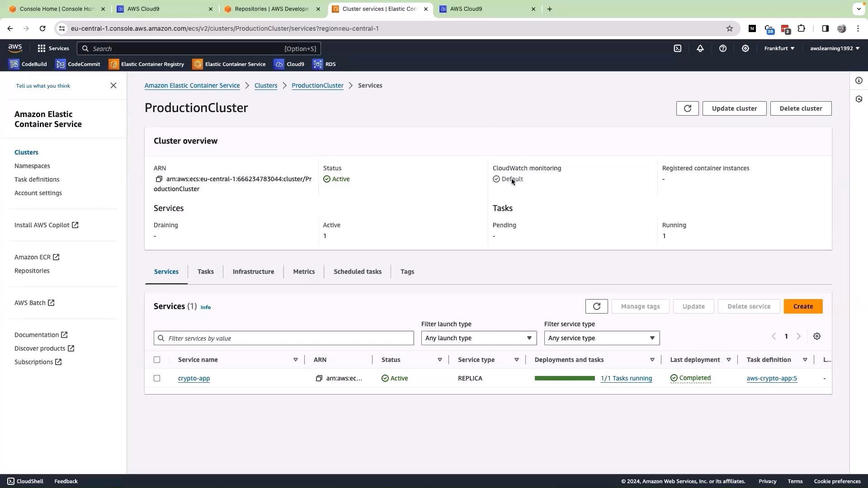Switch to the Infrastructure tab
This screenshot has width=868, height=488.
point(253,272)
